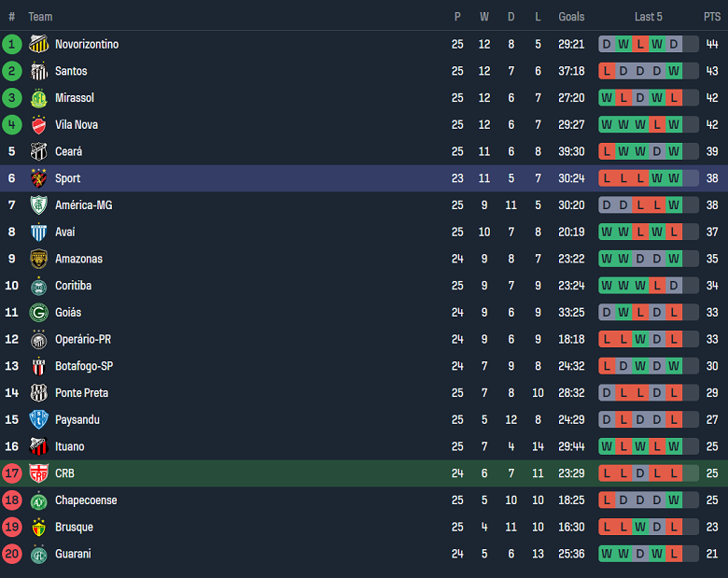The image size is (728, 578).
Task: Click the Santos club crest icon
Action: click(x=38, y=71)
